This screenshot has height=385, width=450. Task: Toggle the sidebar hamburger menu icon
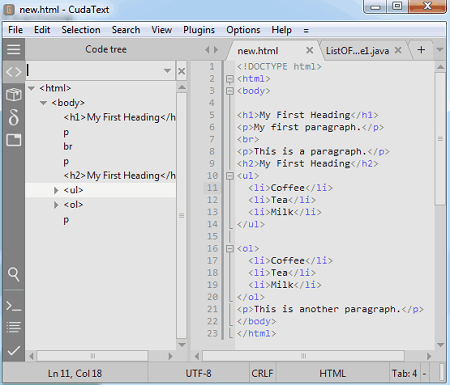[14, 49]
